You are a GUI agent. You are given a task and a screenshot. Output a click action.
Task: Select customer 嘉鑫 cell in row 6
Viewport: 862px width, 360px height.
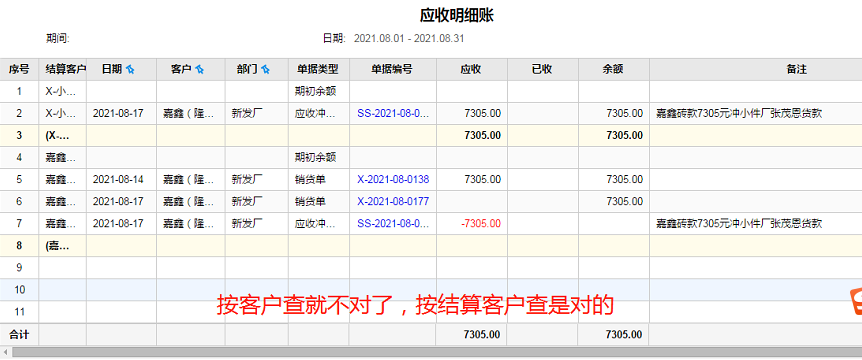click(x=191, y=202)
